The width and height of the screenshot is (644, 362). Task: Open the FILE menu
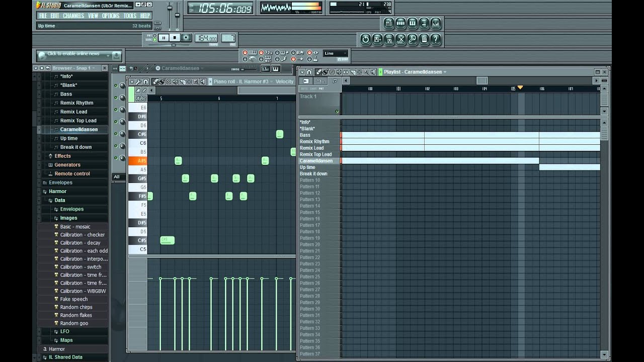point(43,16)
